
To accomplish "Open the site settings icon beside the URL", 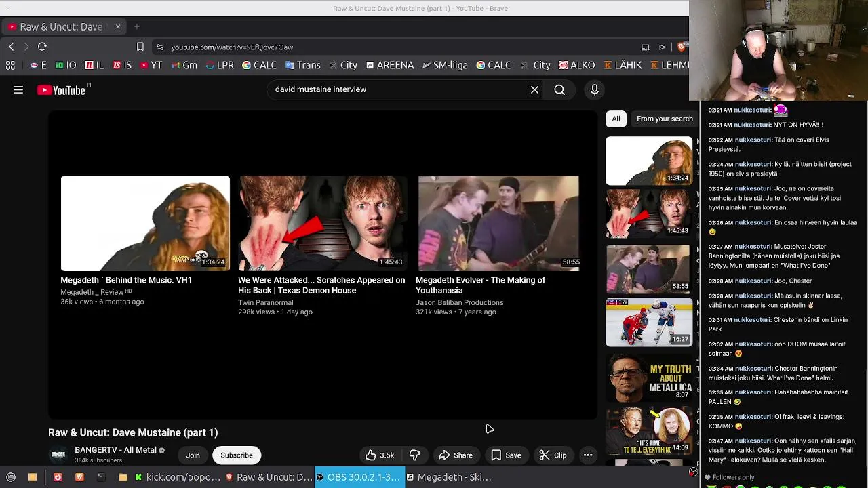I will (x=160, y=47).
